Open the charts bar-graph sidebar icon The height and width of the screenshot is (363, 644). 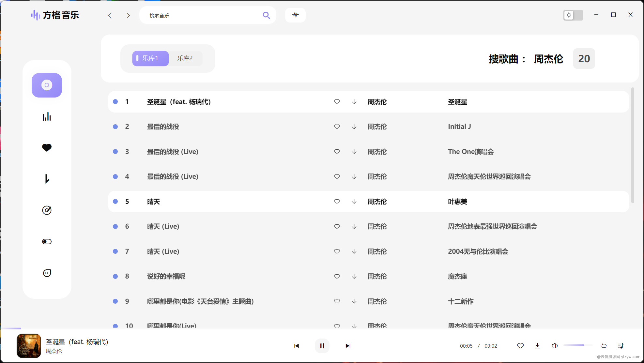point(47,116)
